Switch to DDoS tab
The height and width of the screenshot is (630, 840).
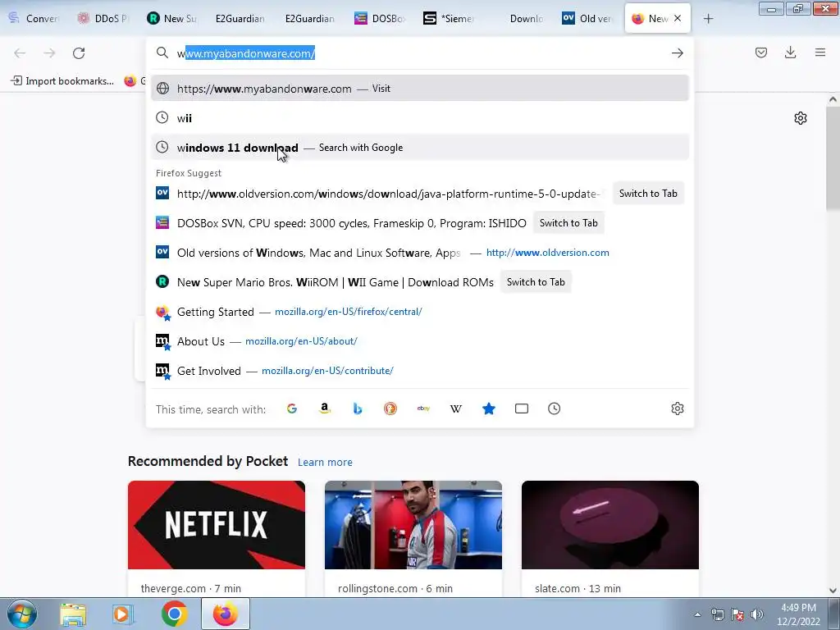click(x=103, y=18)
